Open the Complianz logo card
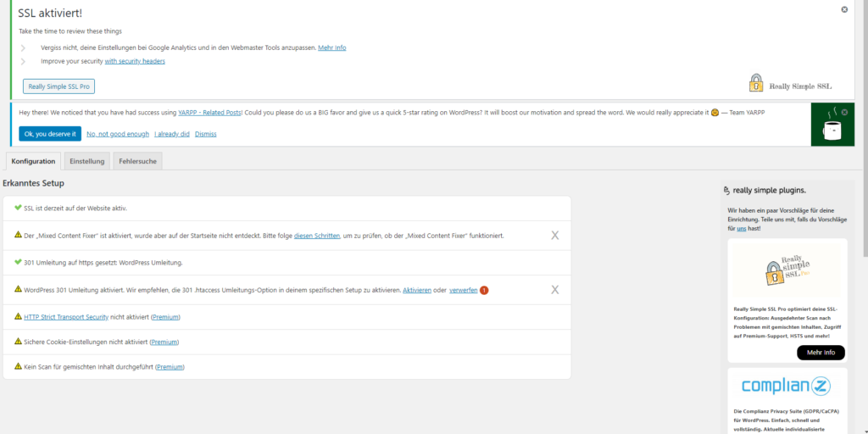Image resolution: width=868 pixels, height=434 pixels. pos(787,386)
